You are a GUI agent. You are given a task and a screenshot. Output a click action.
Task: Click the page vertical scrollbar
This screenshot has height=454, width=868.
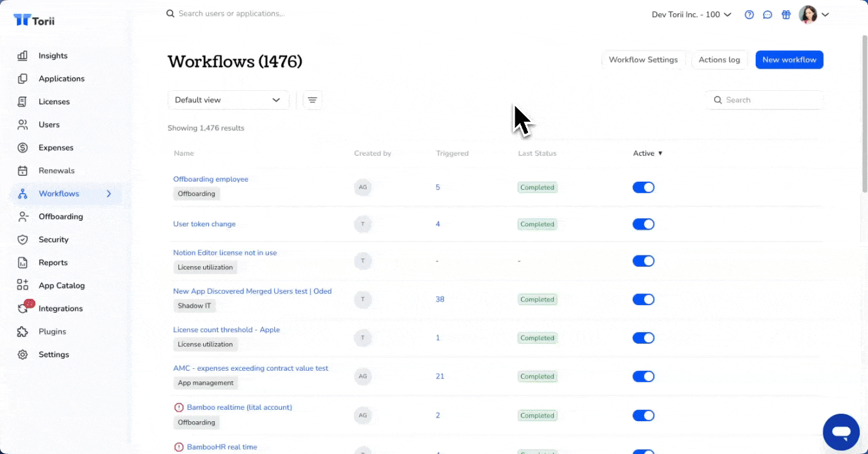[864, 113]
